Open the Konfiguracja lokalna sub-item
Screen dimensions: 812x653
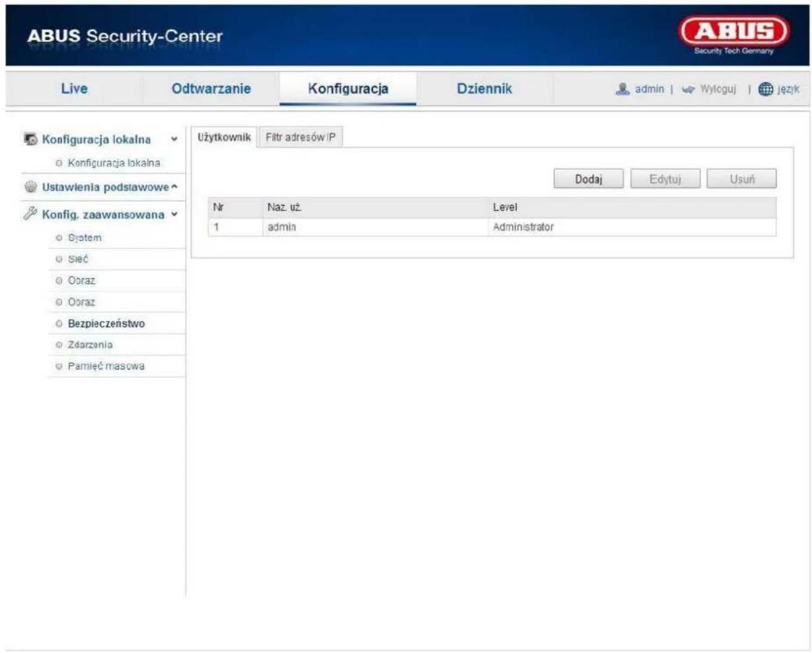[114, 162]
